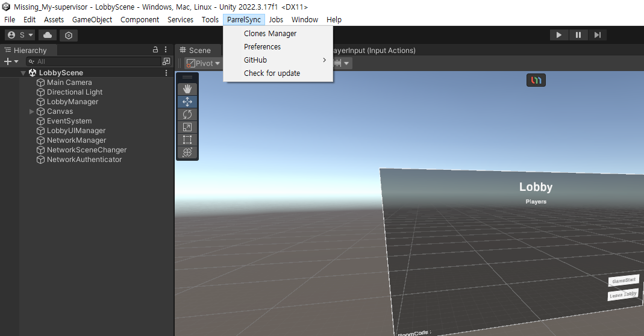The image size is (644, 336).
Task: Click the account profile button
Action: point(20,35)
